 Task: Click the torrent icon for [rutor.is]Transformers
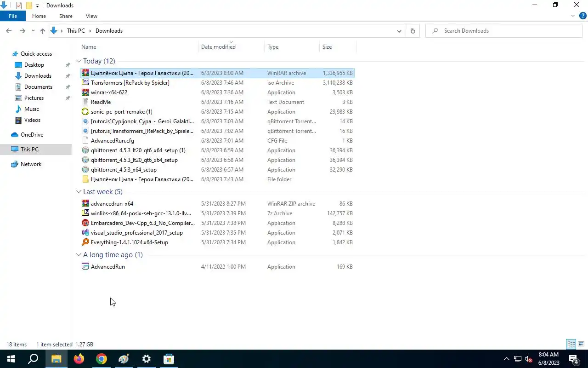click(85, 131)
